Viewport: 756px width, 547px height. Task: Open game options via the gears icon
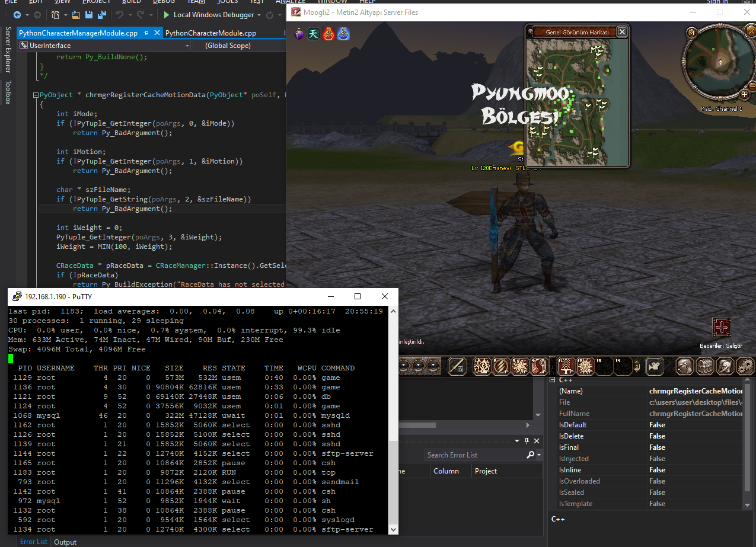745,366
